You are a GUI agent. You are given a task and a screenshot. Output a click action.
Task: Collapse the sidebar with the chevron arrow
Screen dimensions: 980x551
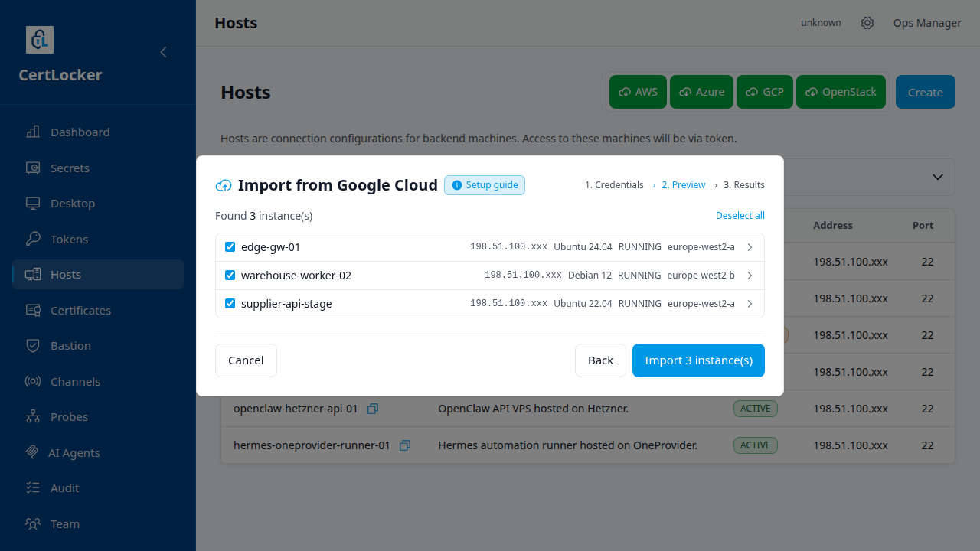pos(163,52)
